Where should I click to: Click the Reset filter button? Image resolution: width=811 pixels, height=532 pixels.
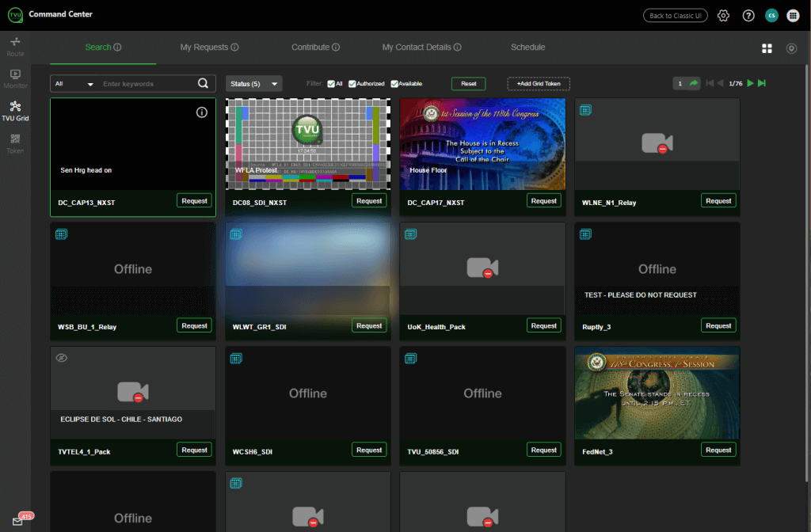tap(468, 84)
